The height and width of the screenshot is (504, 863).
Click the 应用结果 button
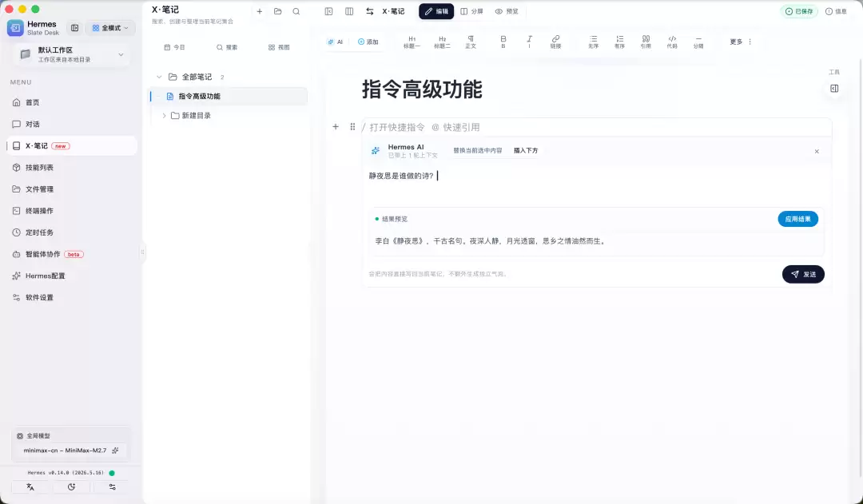pos(798,219)
